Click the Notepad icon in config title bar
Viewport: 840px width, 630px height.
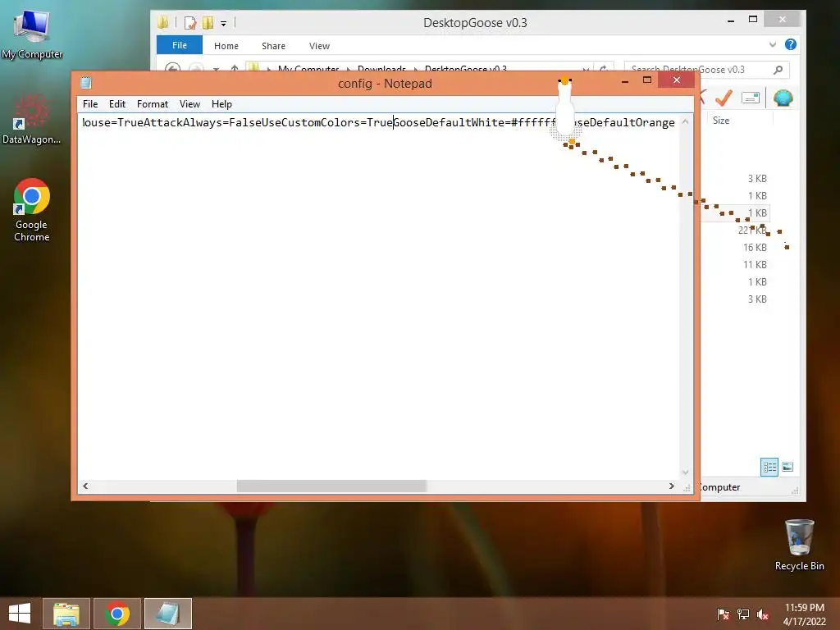pos(85,83)
